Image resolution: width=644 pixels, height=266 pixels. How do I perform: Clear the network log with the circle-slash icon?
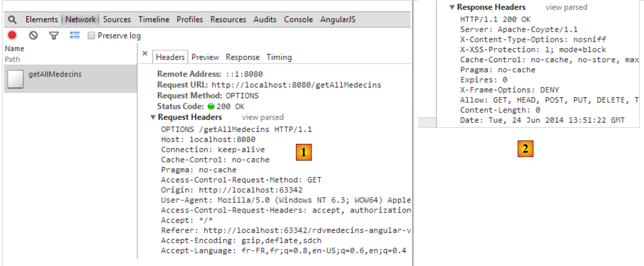(x=33, y=35)
